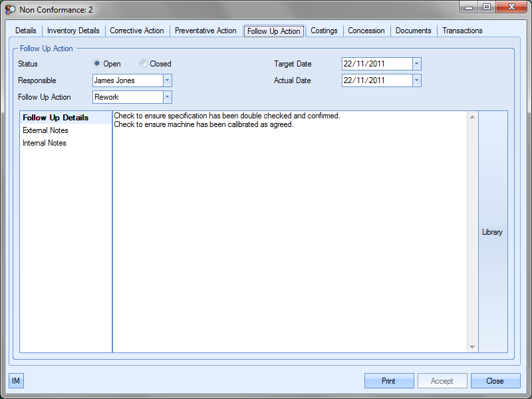
Task: Select the Open status radio button
Action: pyautogui.click(x=97, y=63)
